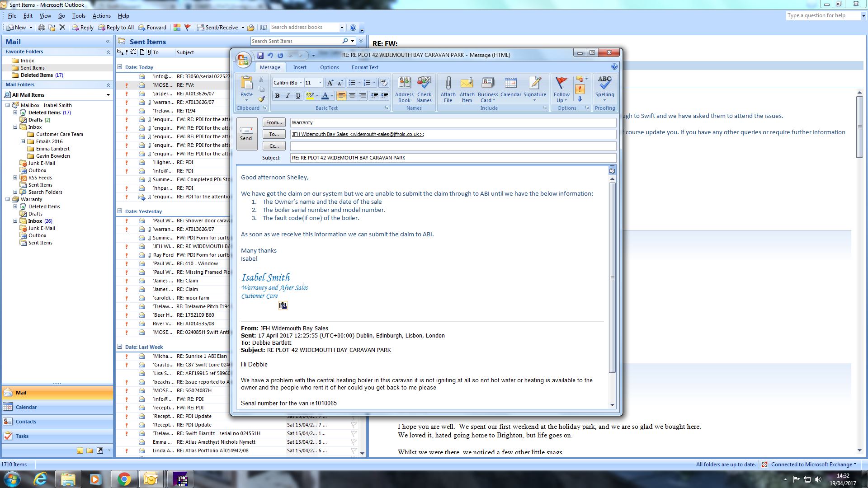Expand the Signature dropdown
Screen dimensions: 868x488
point(534,100)
